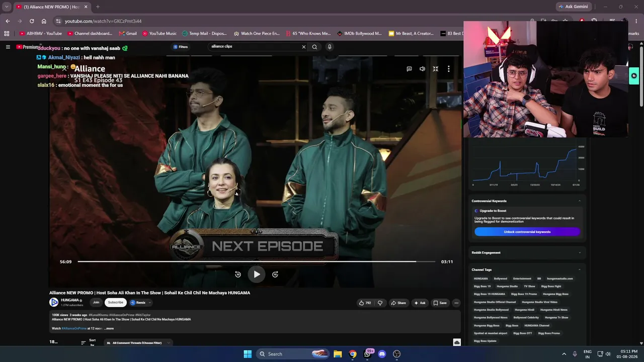The height and width of the screenshot is (362, 644).
Task: Toggle subtitles in the video player
Action: 409,69
